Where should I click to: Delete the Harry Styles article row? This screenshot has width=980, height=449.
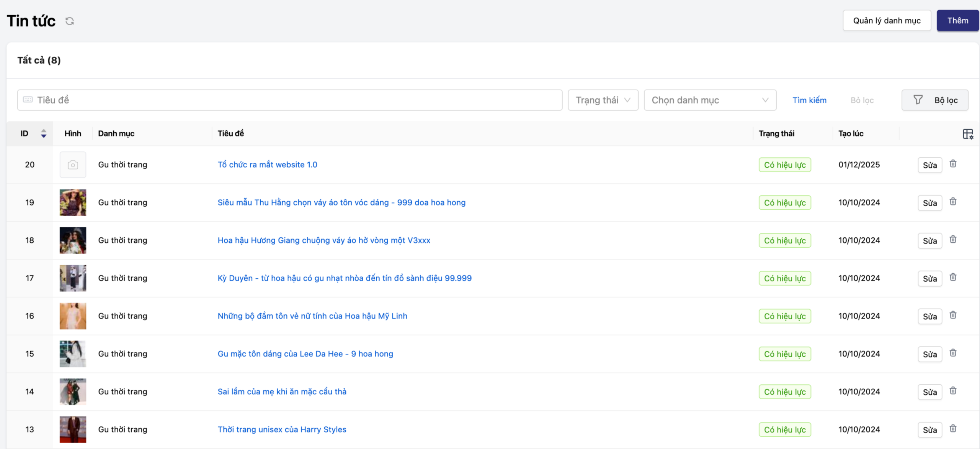953,429
